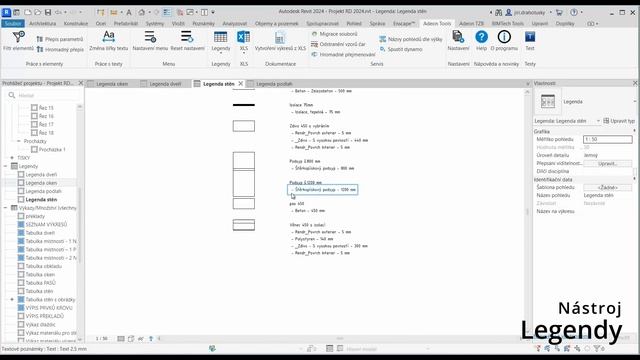Open Změna šířky textu tool
This screenshot has height=360, width=640.
[x=109, y=40]
